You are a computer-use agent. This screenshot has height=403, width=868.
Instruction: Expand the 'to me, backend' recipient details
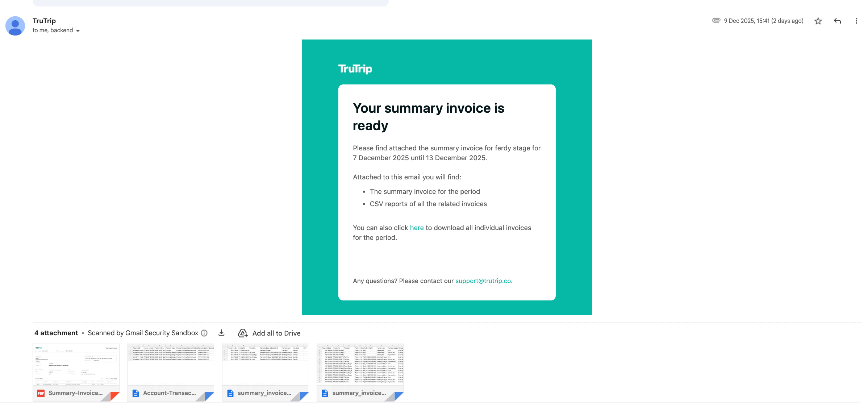click(78, 31)
